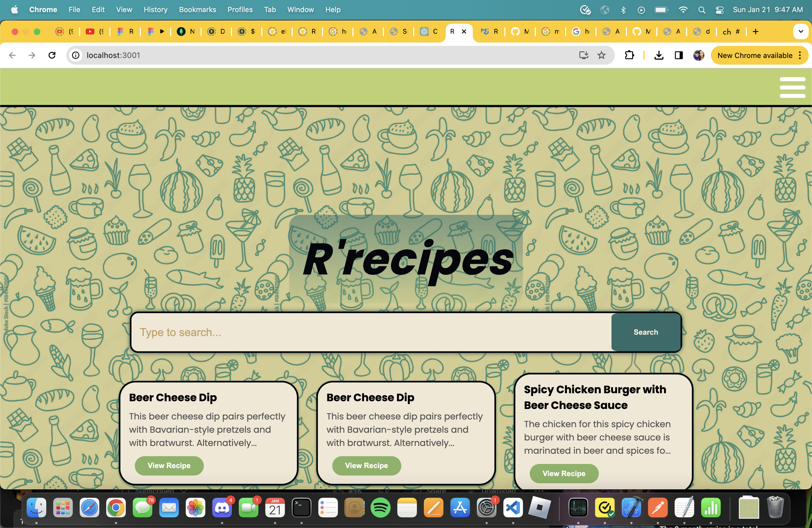Image resolution: width=812 pixels, height=528 pixels.
Task: Toggle Chrome side panel icon
Action: [679, 55]
